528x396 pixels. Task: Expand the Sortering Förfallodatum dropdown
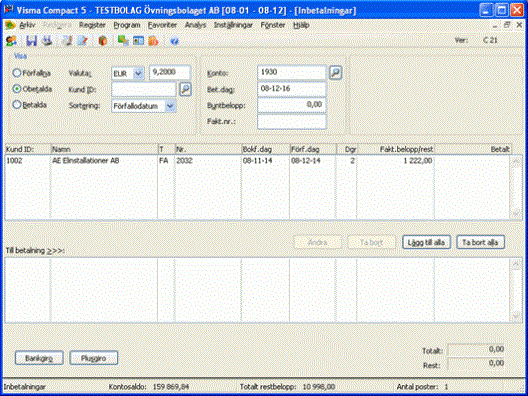tap(170, 106)
